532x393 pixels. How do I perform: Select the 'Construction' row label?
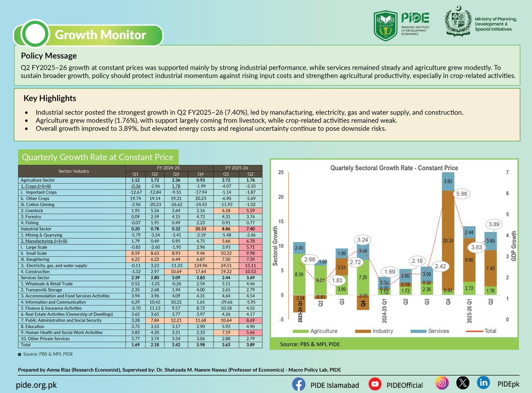point(35,271)
